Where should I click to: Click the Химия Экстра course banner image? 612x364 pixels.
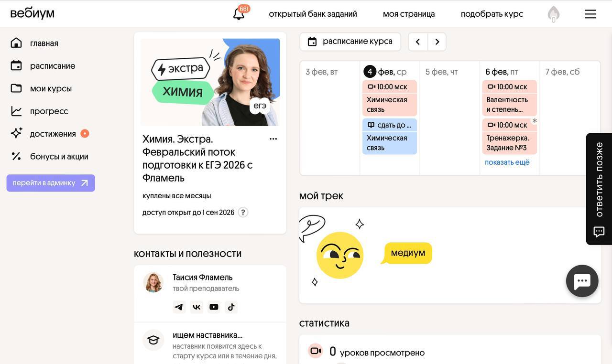(210, 82)
